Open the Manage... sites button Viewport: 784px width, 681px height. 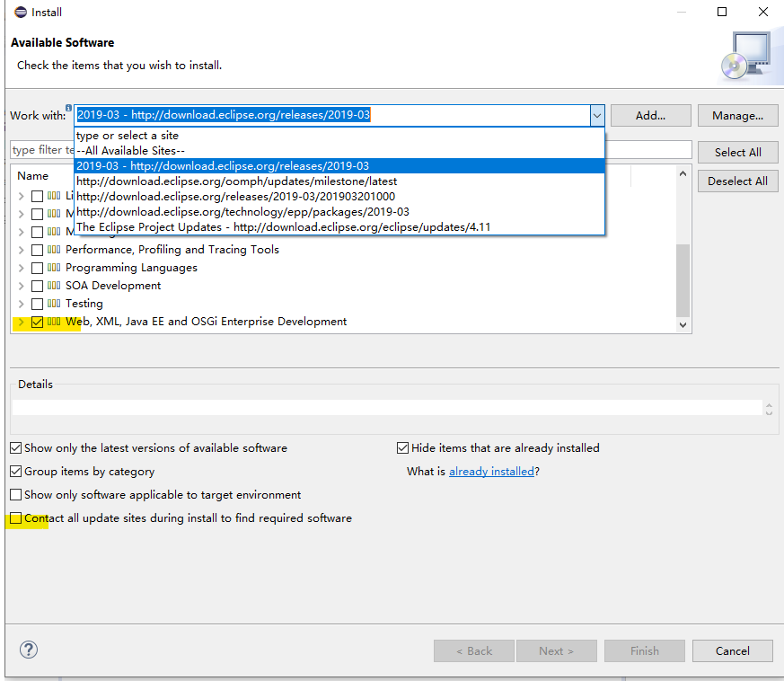(x=737, y=116)
